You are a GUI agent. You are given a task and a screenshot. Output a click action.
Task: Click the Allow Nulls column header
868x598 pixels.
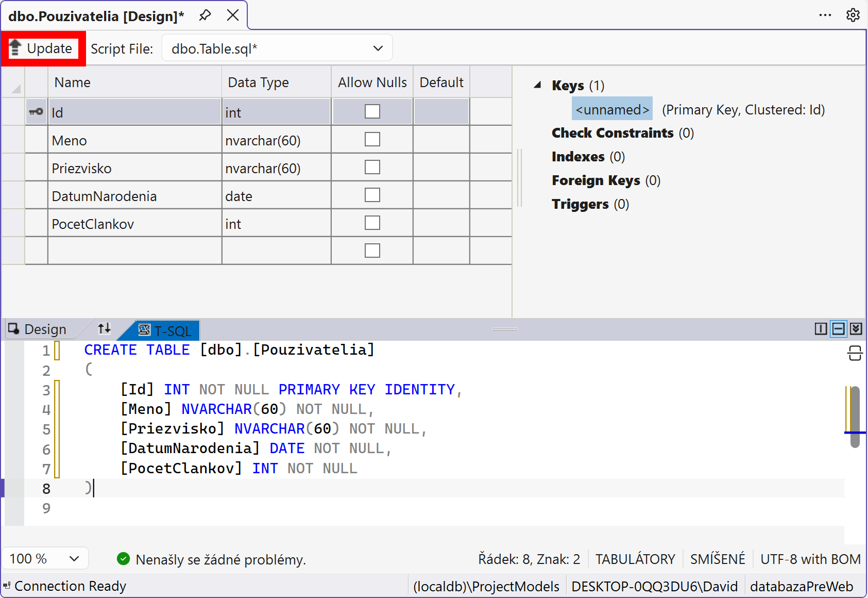pos(372,82)
